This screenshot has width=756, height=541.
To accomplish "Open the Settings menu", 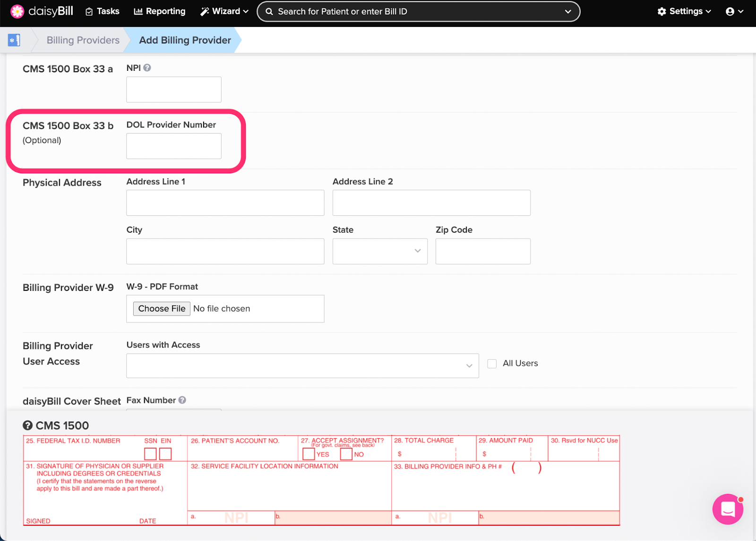I will click(684, 11).
